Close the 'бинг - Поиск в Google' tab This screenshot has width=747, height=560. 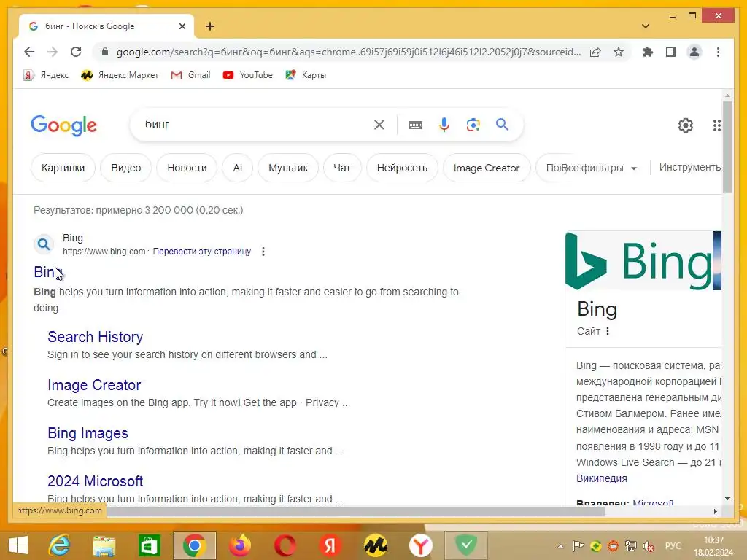coord(182,26)
